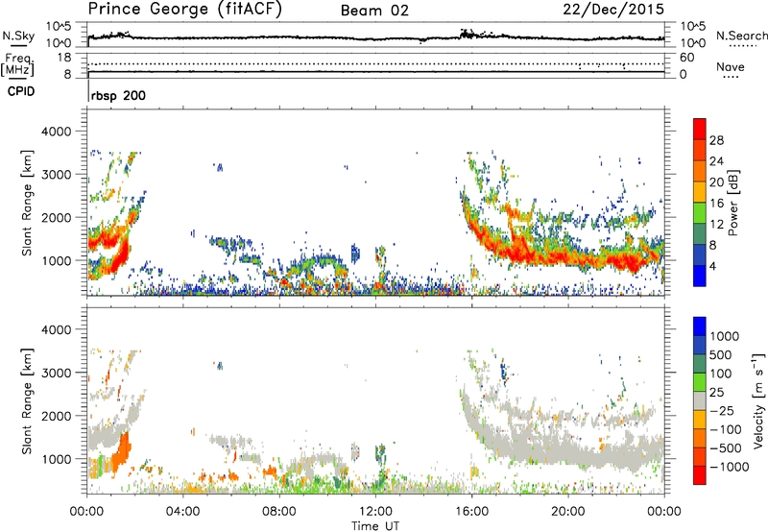
Task: Click Slant Range label of velocity panel
Action: click(27, 401)
